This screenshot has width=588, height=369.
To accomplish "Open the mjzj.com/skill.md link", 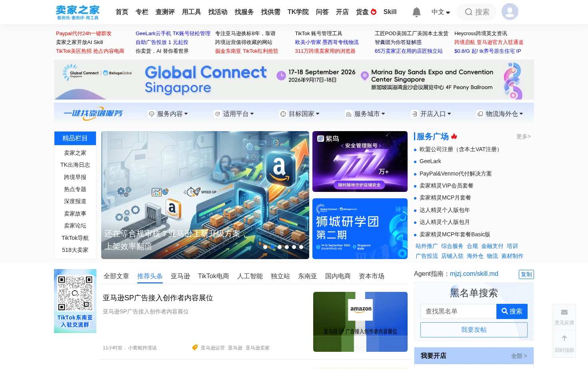I will [474, 274].
